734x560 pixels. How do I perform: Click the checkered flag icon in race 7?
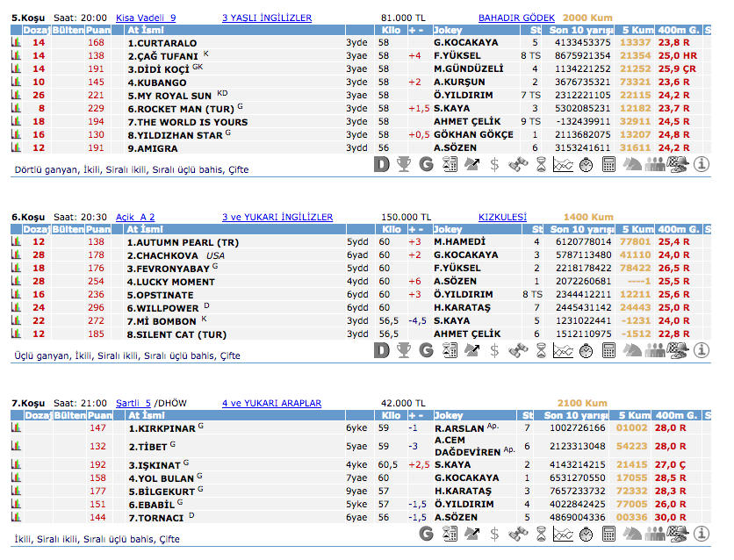click(x=678, y=533)
